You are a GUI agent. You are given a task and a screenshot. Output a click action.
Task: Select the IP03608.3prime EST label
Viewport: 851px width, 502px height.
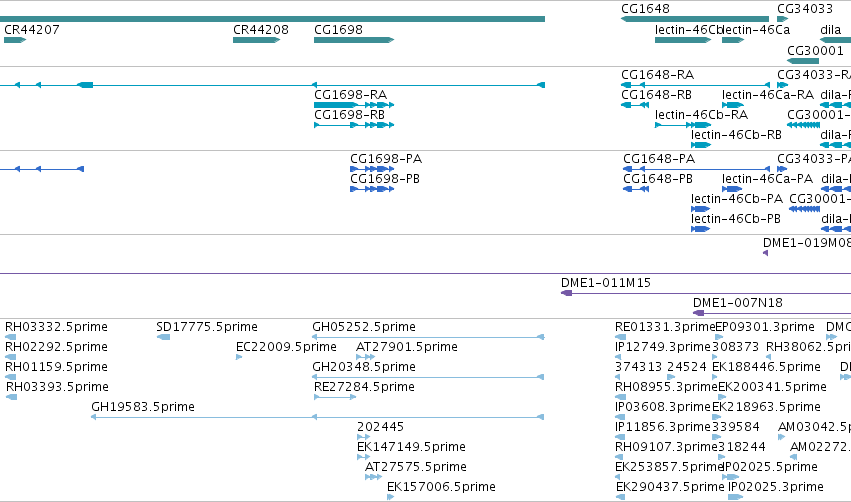pos(663,408)
